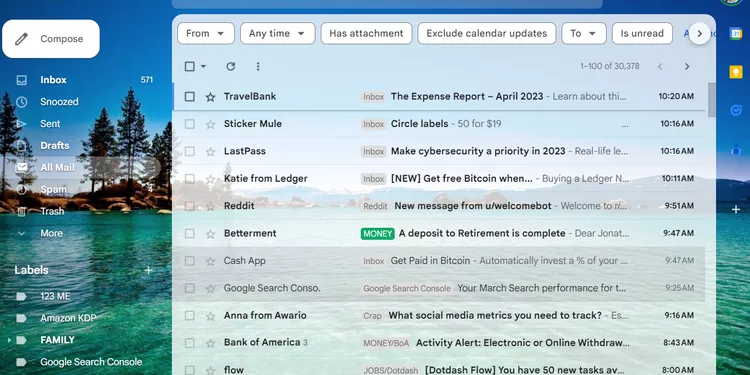Star the Google Search Console email
This screenshot has height=375, width=750.
click(x=210, y=288)
